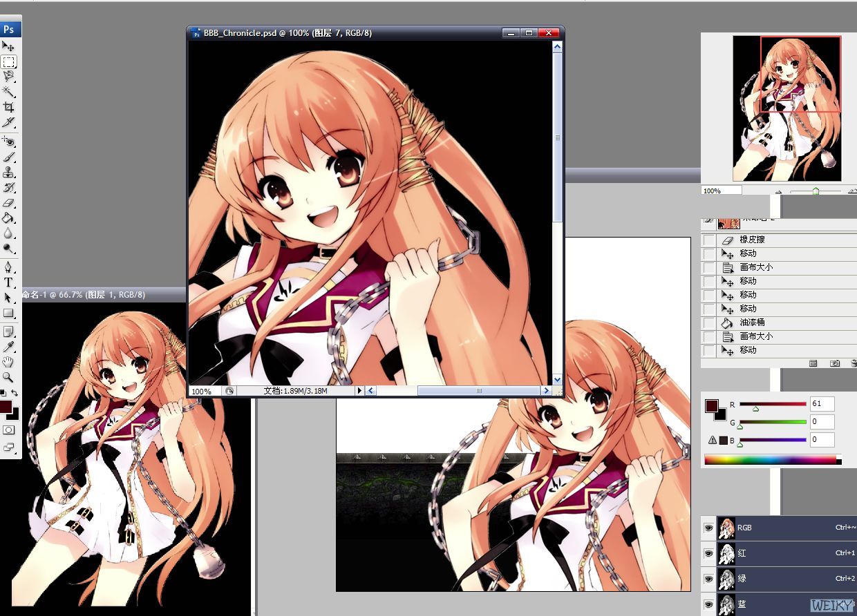Viewport: 857px width, 616px height.
Task: Select the Dodge tool
Action: (9, 249)
